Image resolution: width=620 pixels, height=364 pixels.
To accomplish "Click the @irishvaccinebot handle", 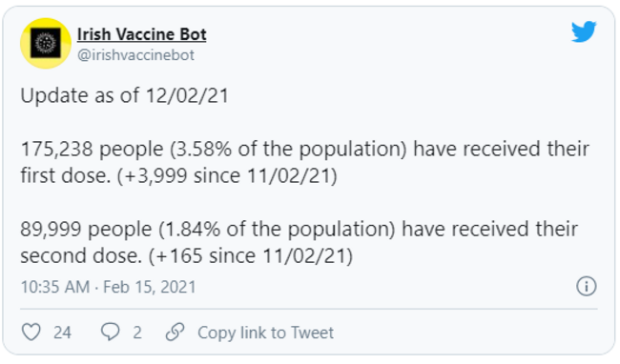I will tap(135, 55).
